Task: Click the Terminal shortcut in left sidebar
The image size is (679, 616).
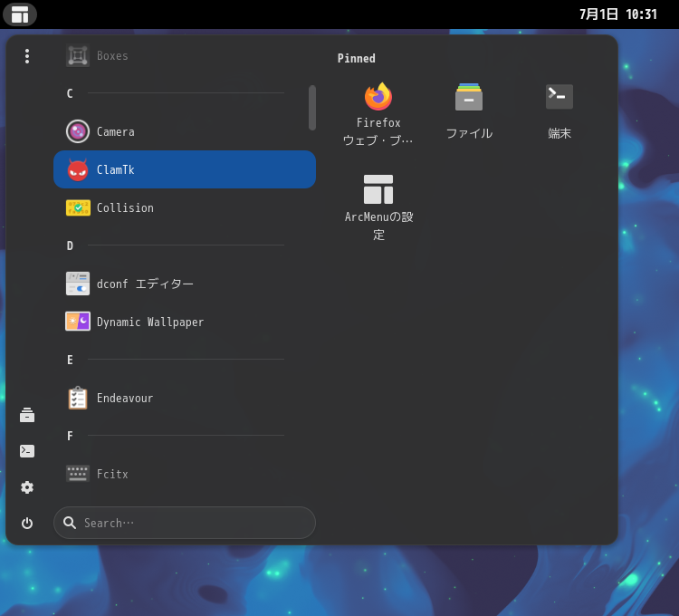Action: (x=27, y=451)
